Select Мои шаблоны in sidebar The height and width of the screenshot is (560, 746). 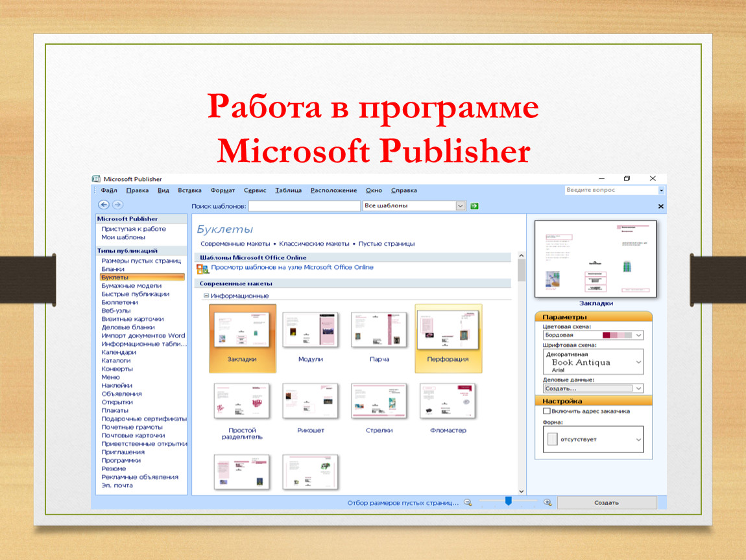click(x=123, y=237)
